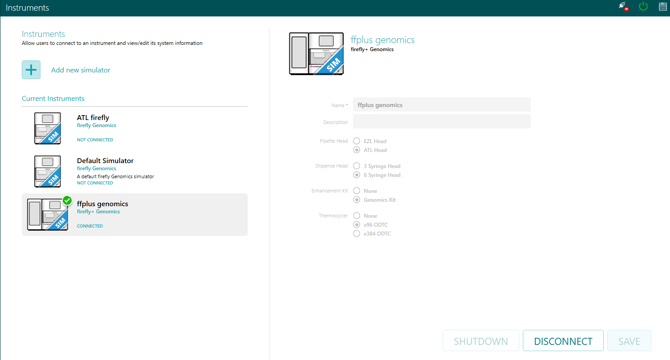Click the CONNECTED status text

[x=90, y=226]
